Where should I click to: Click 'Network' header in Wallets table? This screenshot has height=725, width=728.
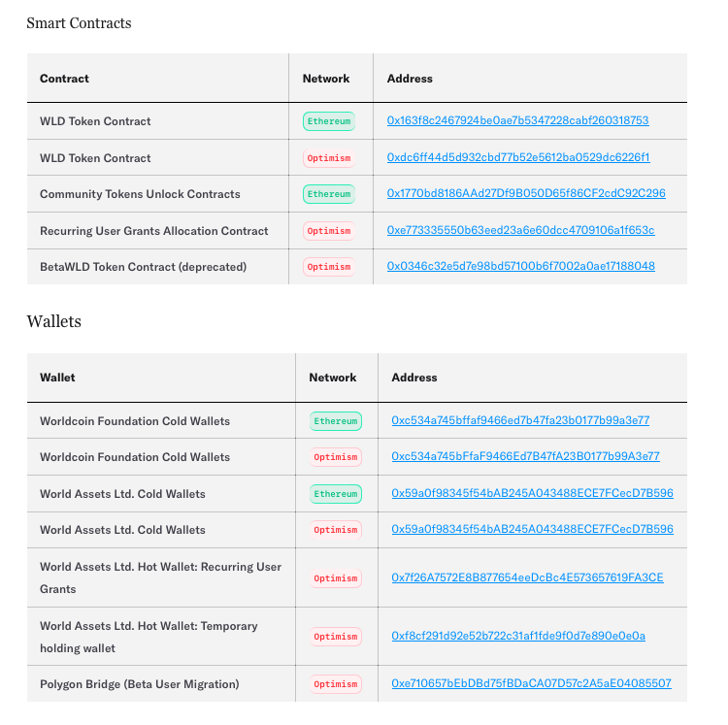coord(332,378)
